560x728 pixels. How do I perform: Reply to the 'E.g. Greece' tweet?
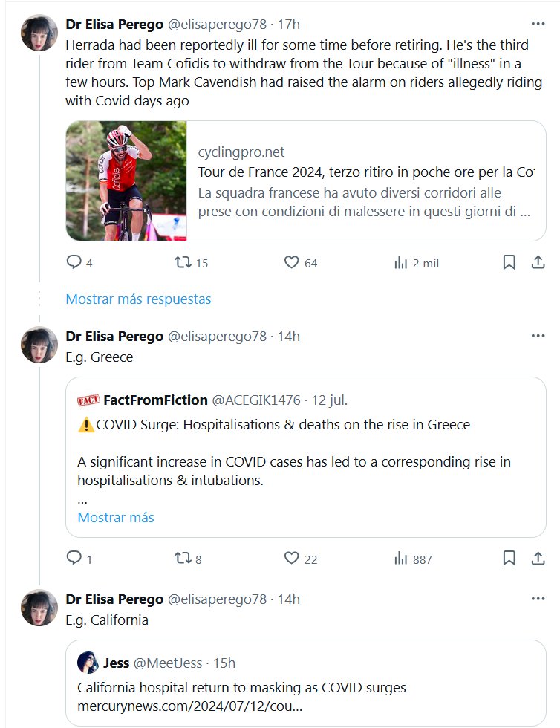pyautogui.click(x=74, y=559)
